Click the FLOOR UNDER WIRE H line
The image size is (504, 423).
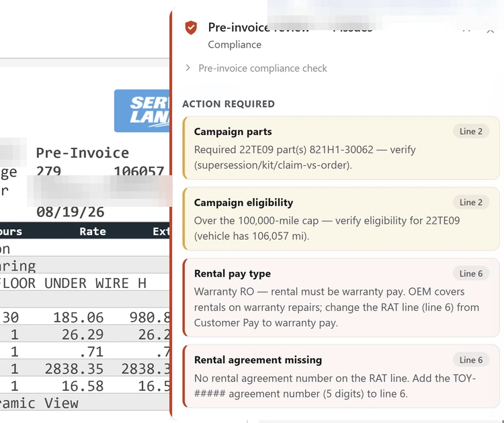click(73, 283)
